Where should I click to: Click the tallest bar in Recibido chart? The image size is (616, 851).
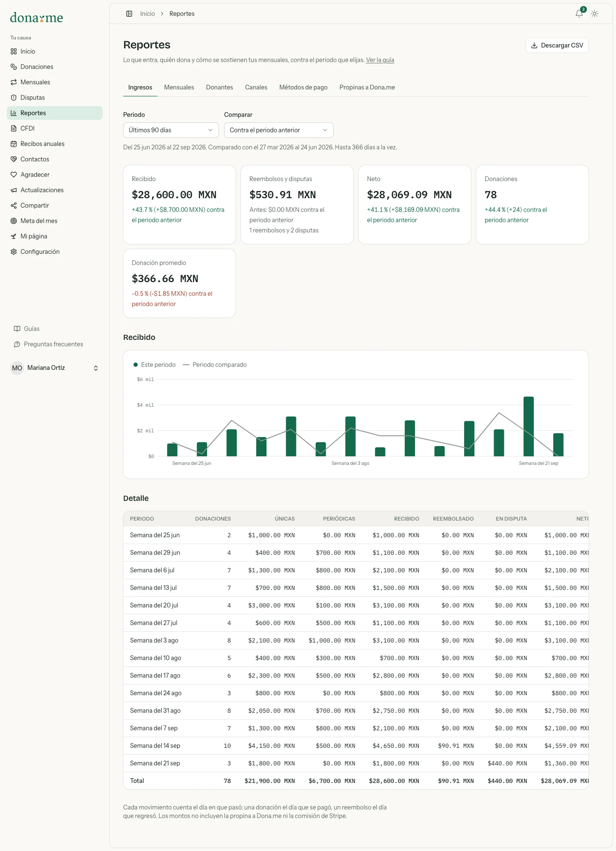[529, 426]
